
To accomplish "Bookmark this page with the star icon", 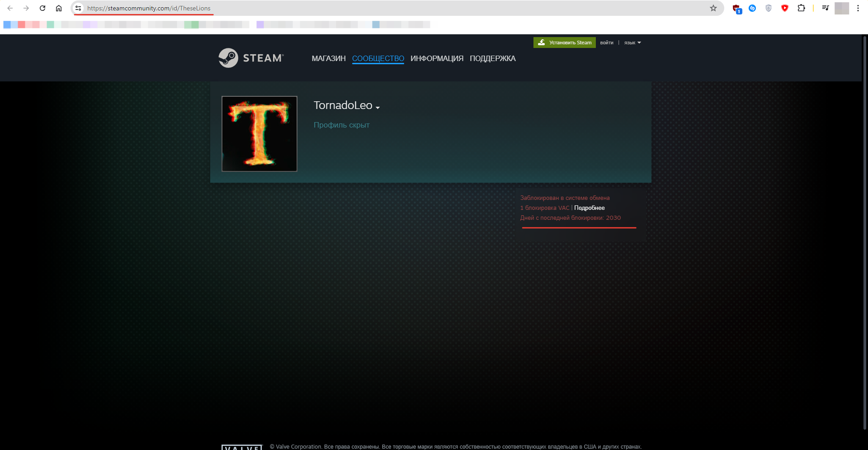I will pyautogui.click(x=713, y=8).
